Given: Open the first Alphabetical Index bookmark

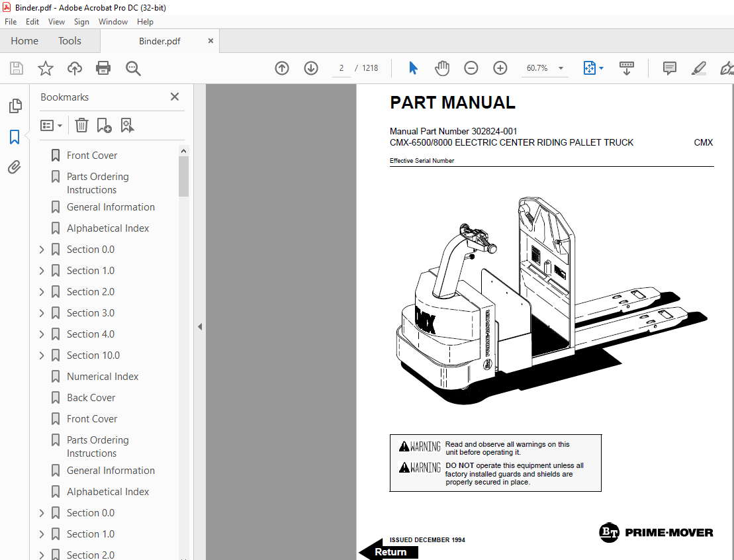Looking at the screenshot, I should (x=108, y=228).
